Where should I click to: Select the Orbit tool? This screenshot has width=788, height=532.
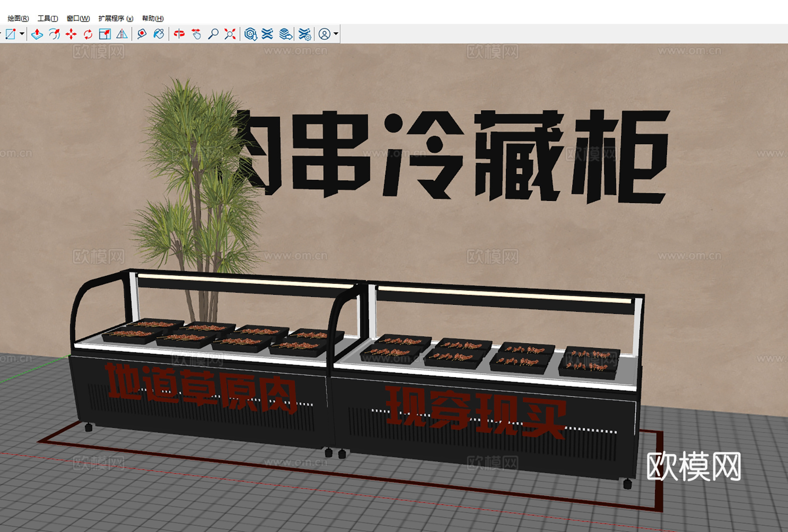[179, 34]
